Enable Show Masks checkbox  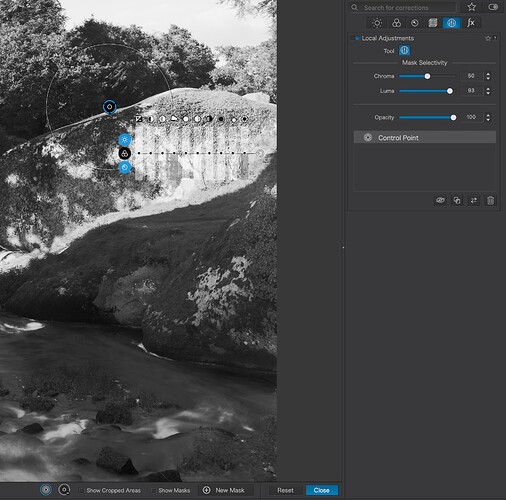pos(154,490)
